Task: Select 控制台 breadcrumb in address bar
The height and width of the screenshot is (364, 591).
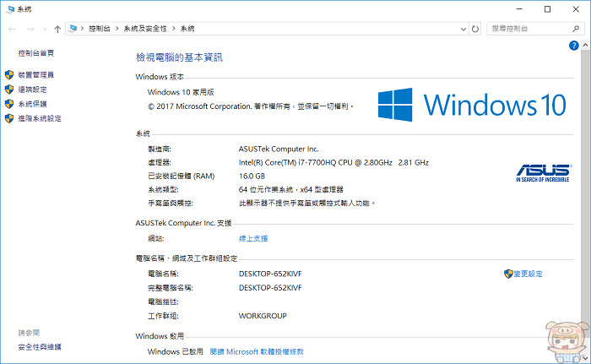Action: coord(100,29)
